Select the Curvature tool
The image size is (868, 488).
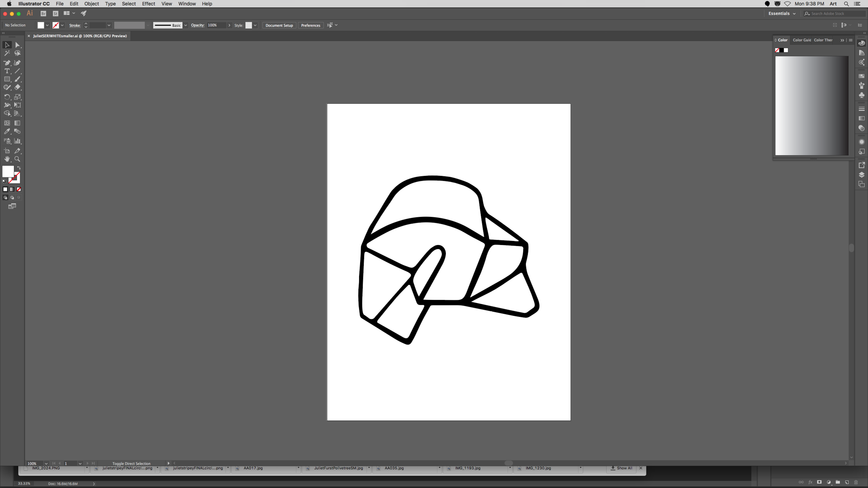coord(17,63)
